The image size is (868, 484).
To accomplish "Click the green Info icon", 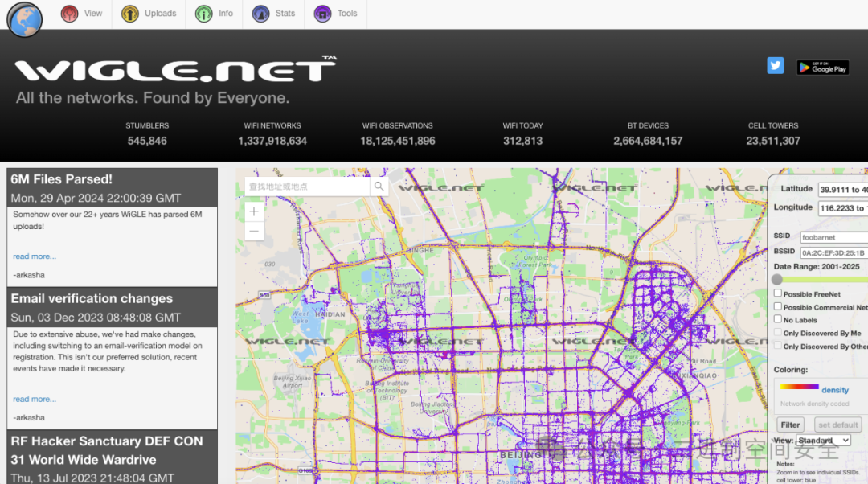I will [203, 14].
